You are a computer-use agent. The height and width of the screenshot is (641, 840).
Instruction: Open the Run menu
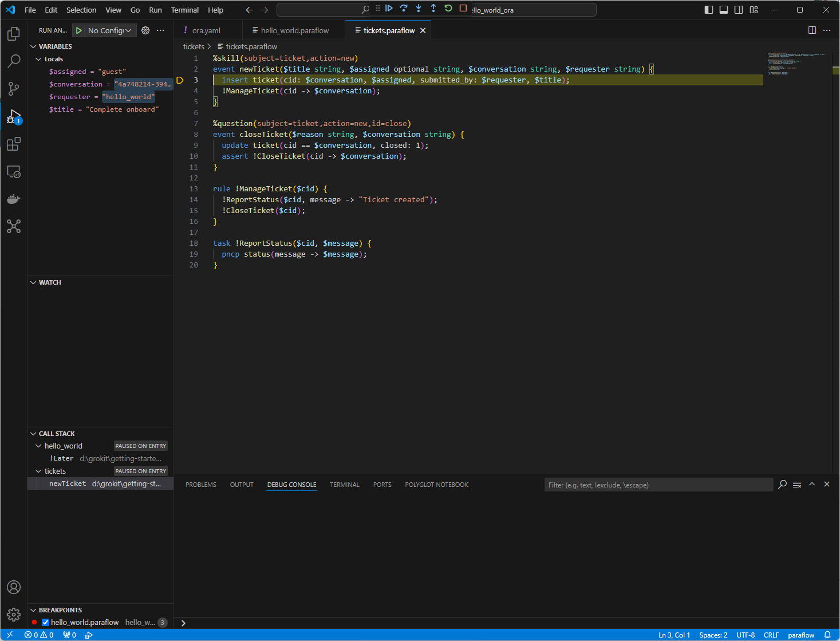[x=155, y=10]
